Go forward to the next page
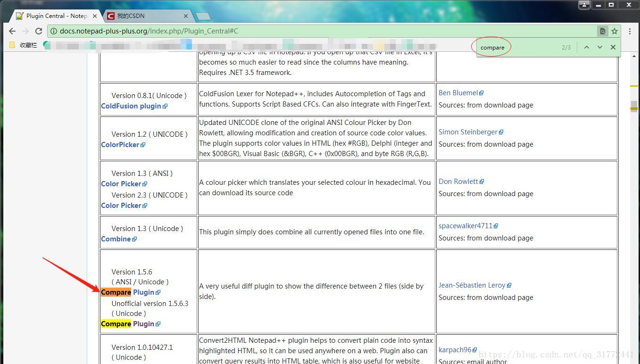 tap(25, 31)
